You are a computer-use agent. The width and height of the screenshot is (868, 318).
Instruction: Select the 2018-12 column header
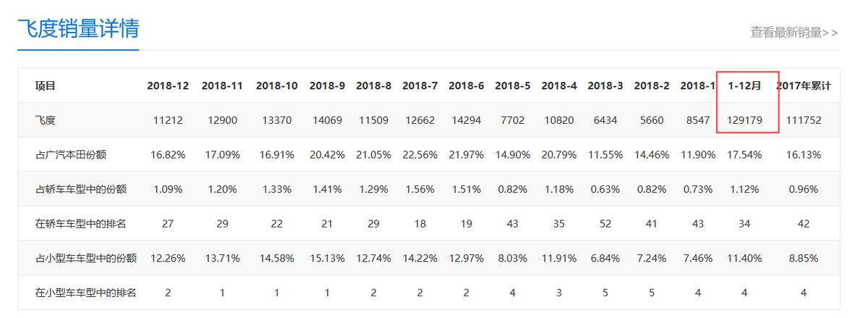[168, 85]
